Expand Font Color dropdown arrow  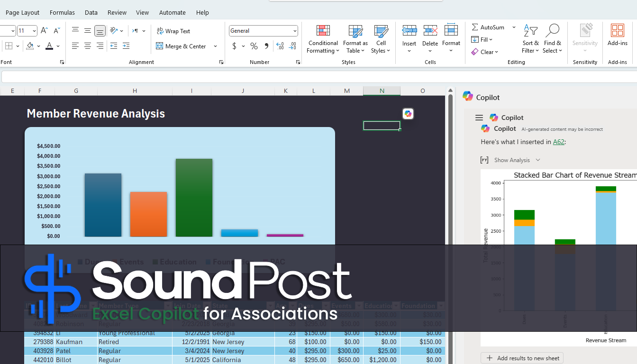[x=58, y=46]
